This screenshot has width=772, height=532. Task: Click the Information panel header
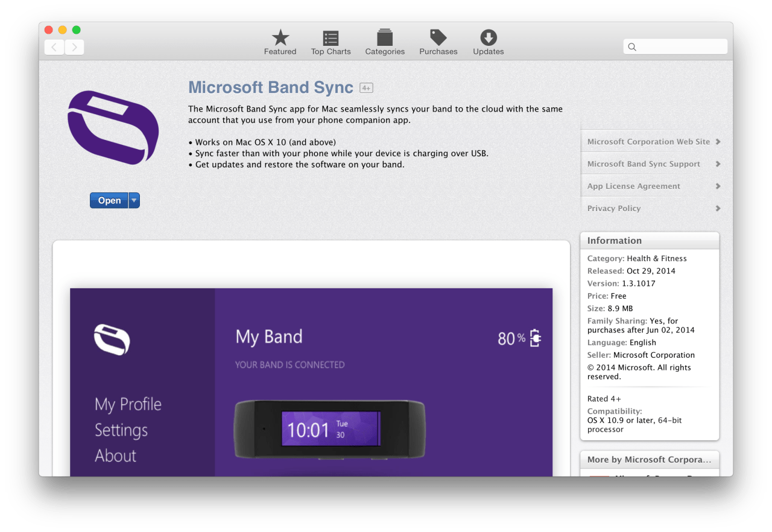pos(650,241)
